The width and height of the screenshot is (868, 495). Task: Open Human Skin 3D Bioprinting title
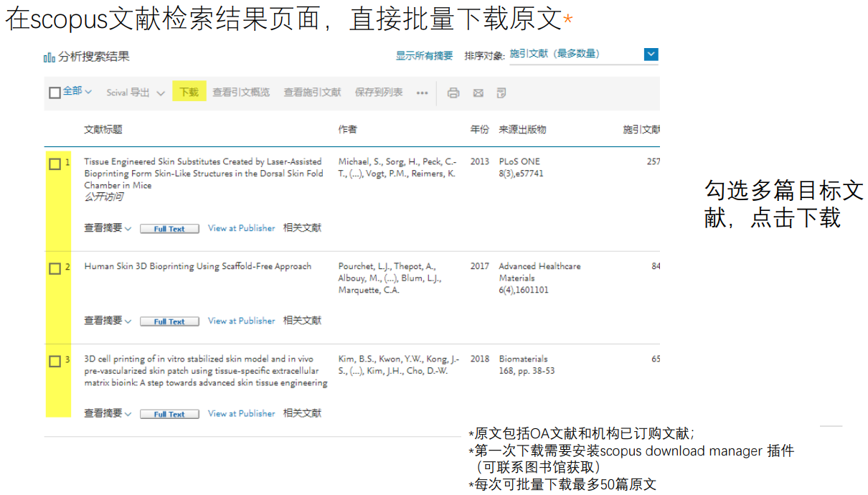coord(198,266)
